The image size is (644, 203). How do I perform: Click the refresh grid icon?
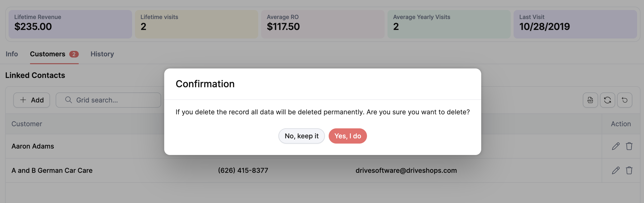click(x=608, y=100)
